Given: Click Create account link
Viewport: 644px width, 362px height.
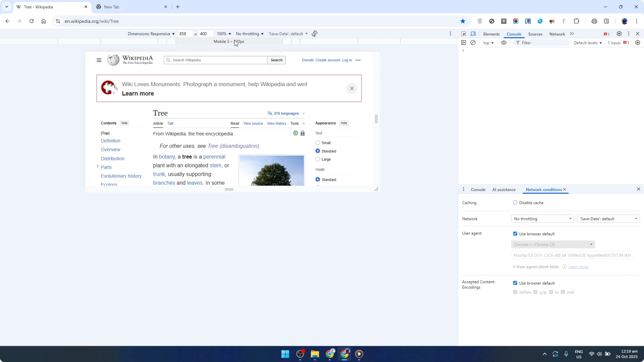Looking at the screenshot, I should coord(328,60).
